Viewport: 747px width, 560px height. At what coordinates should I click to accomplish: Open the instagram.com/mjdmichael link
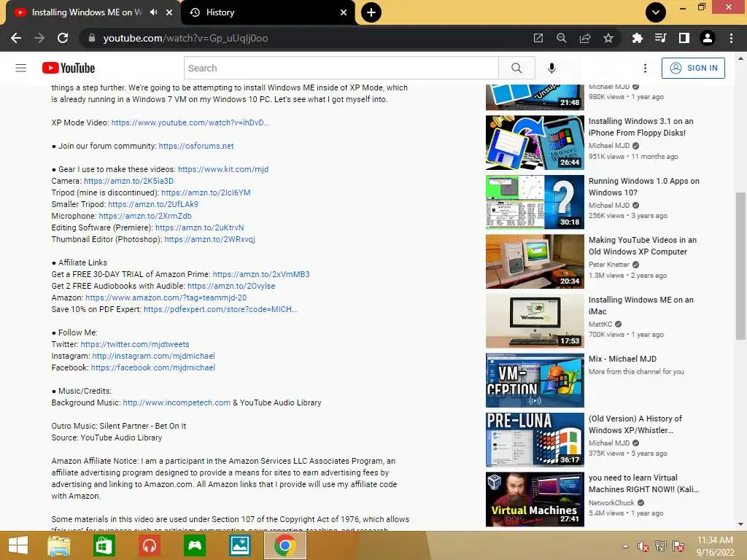[153, 356]
